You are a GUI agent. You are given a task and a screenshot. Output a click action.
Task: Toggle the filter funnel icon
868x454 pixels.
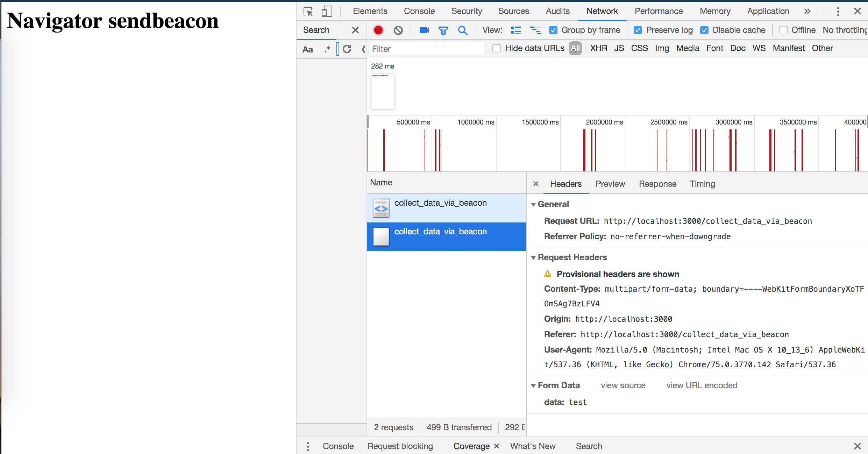[443, 30]
